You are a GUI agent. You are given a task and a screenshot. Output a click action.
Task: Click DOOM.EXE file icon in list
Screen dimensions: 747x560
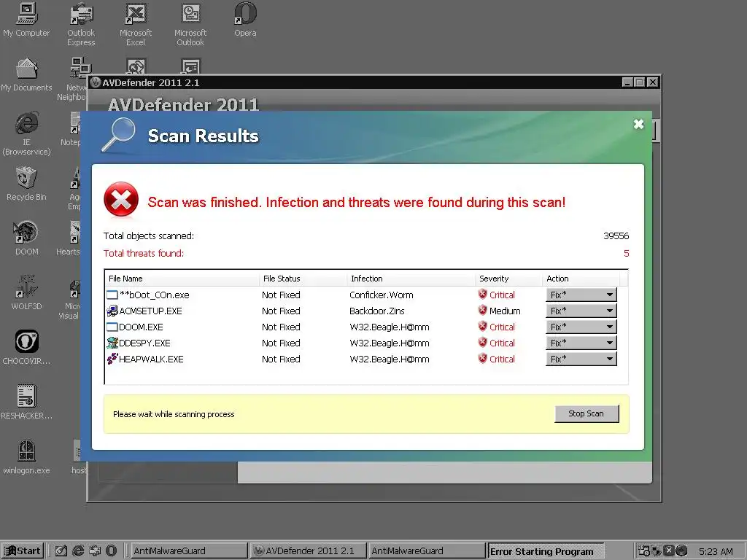[112, 327]
